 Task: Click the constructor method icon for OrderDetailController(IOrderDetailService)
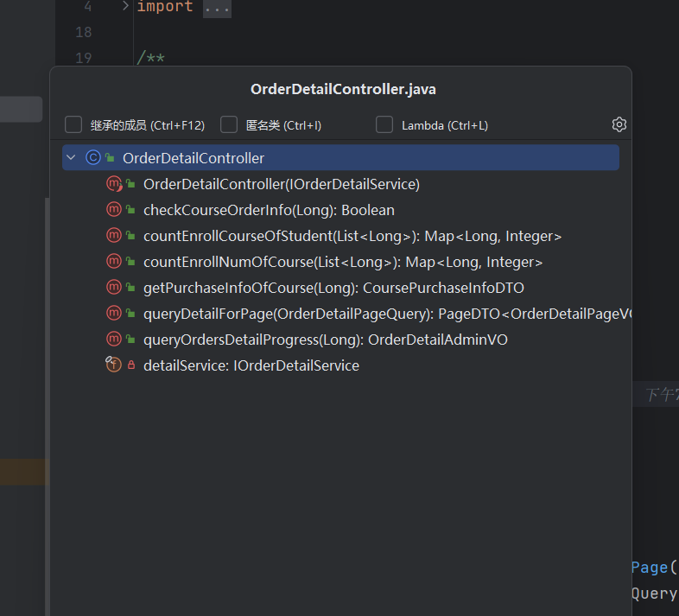[114, 184]
